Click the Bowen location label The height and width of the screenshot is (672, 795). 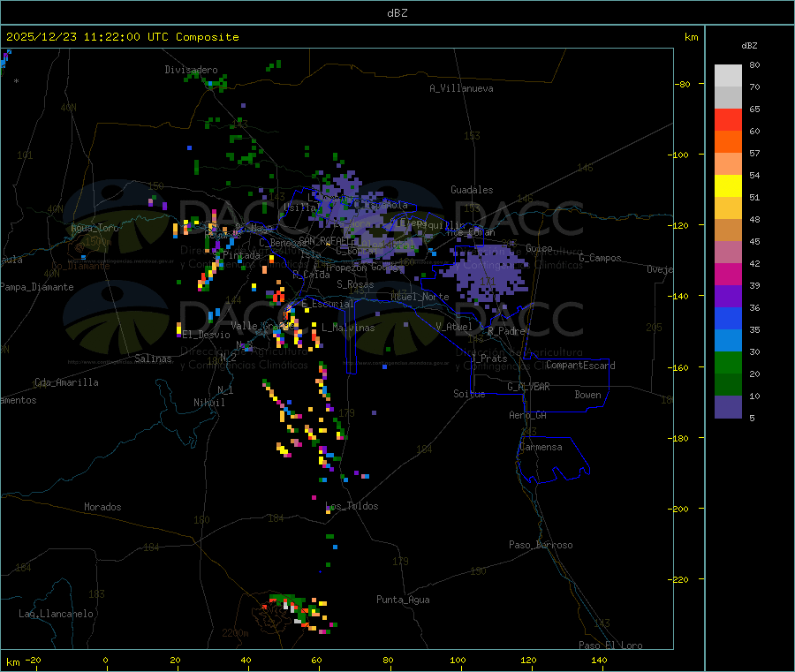pyautogui.click(x=588, y=394)
